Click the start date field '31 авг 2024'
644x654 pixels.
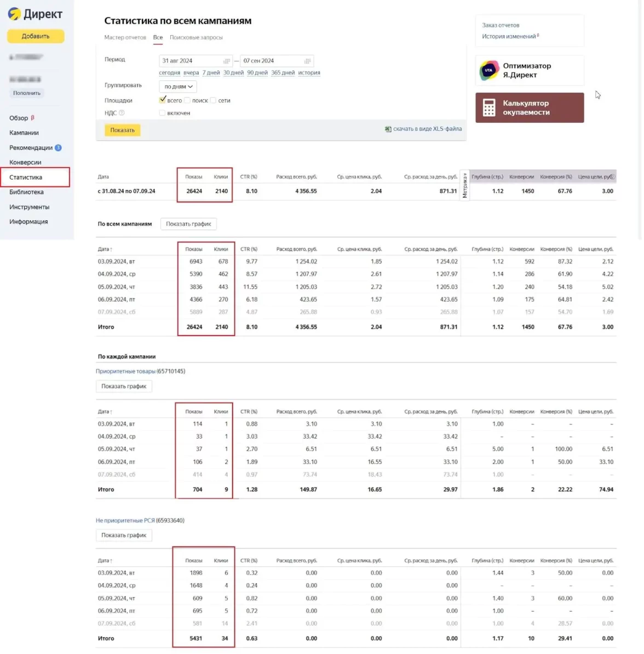(195, 61)
